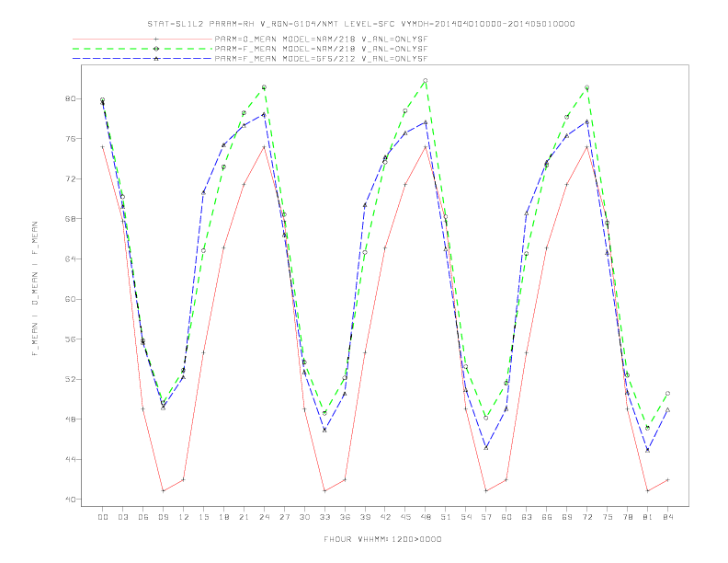
Task: Click the blue triangle data point at hour 15
Action: click(203, 192)
